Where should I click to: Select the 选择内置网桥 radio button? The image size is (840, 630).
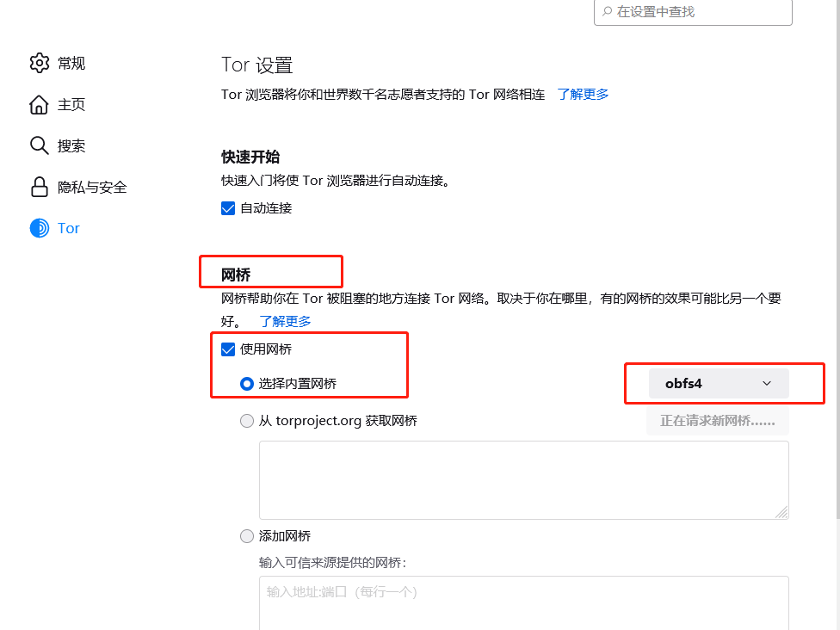point(248,384)
